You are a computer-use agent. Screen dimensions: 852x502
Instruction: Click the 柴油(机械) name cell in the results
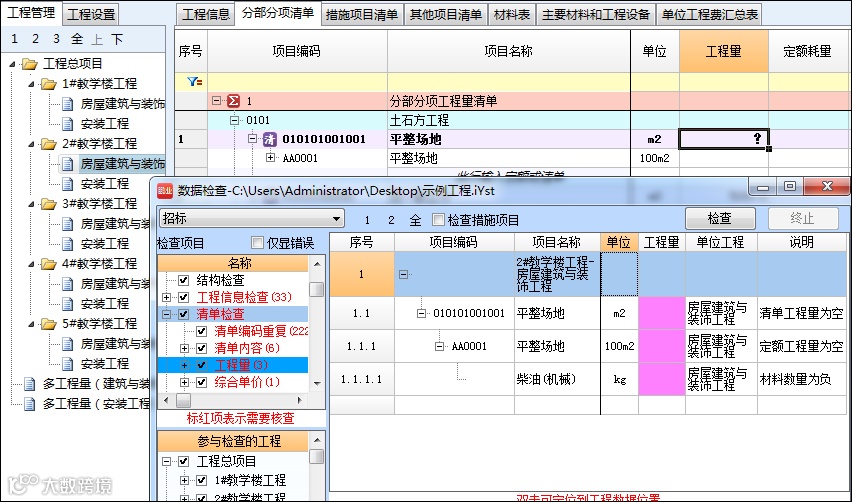pyautogui.click(x=557, y=379)
